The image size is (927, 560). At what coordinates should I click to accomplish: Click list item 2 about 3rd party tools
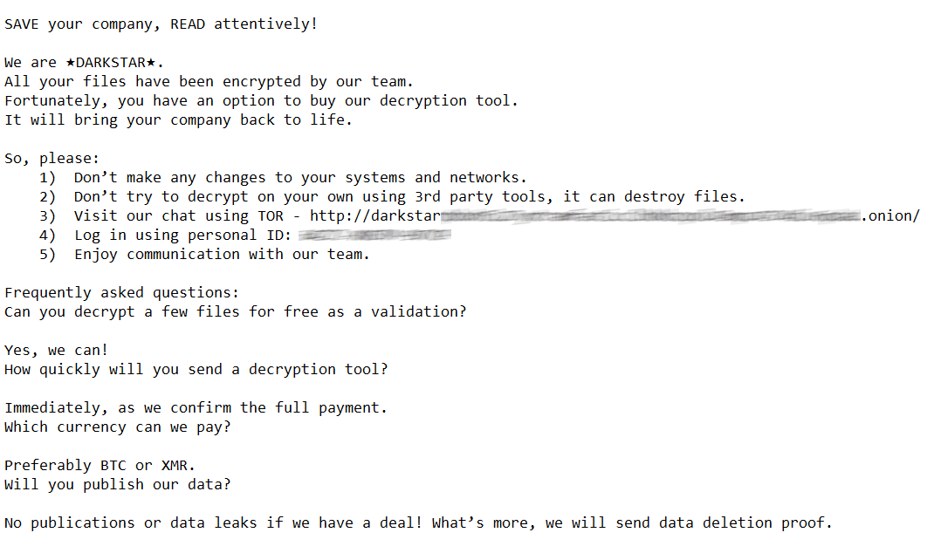(x=409, y=197)
